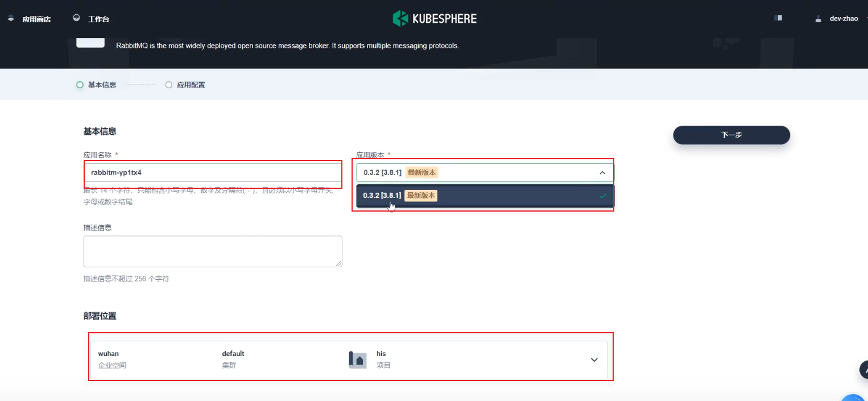This screenshot has width=868, height=401.
Task: Collapse the 应用版本 version dropdown
Action: pos(485,172)
